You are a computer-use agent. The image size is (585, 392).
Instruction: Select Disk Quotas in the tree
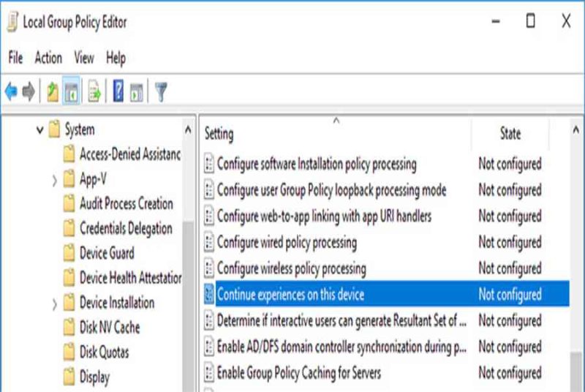coord(105,352)
